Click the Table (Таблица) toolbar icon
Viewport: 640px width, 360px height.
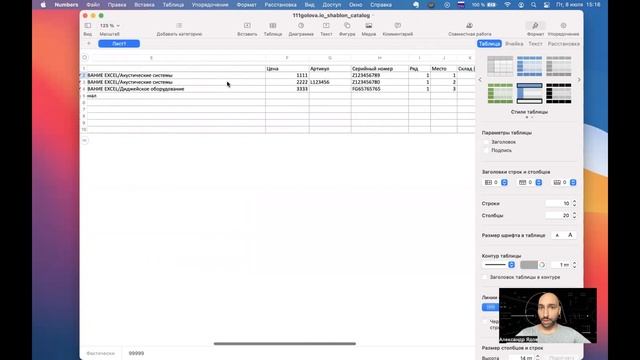point(273,26)
